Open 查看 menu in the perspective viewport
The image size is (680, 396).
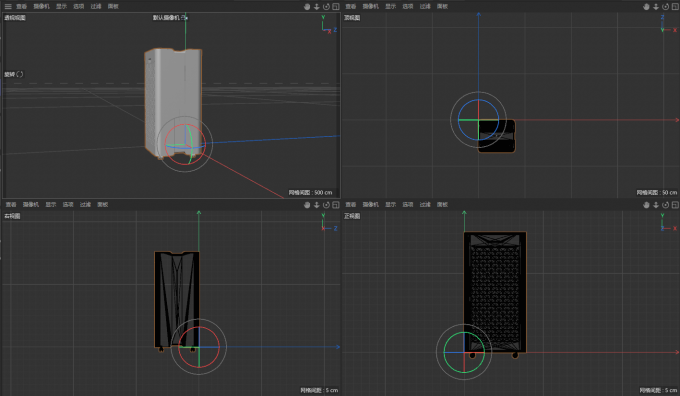[21, 7]
